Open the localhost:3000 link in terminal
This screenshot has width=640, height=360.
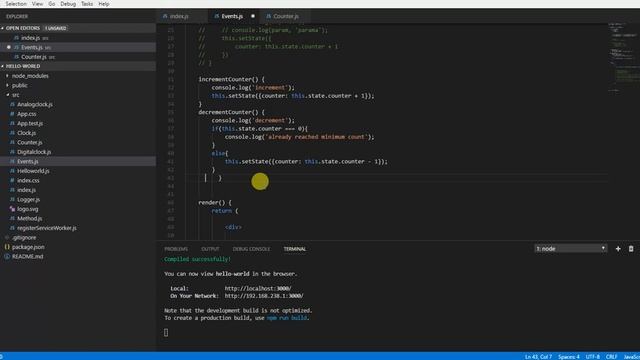(258, 288)
